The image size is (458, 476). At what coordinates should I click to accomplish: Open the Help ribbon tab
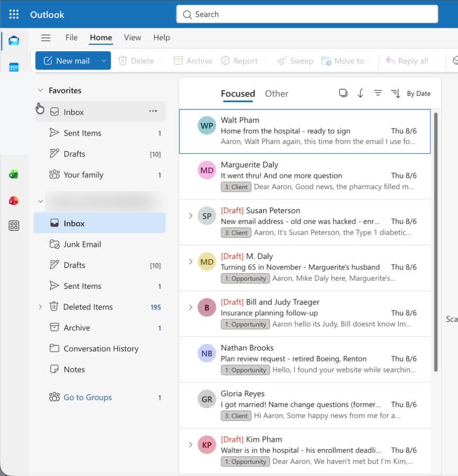(161, 38)
